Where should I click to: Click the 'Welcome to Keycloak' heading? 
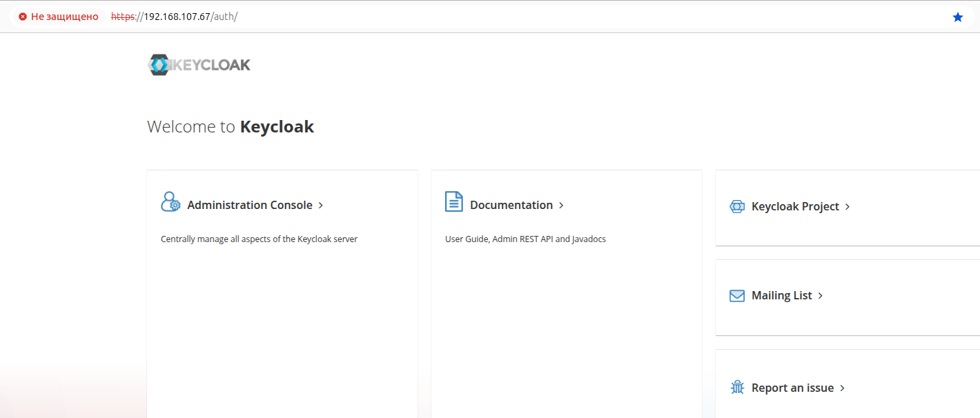click(231, 127)
